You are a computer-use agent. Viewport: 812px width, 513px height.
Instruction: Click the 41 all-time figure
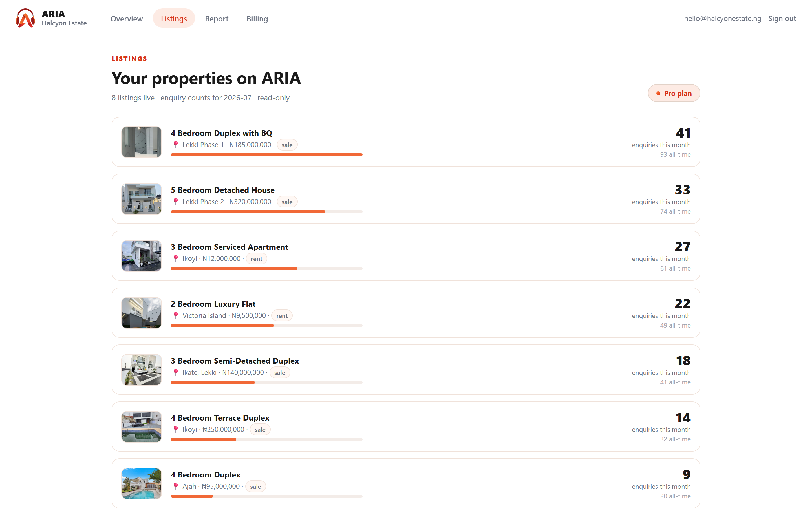[675, 382]
